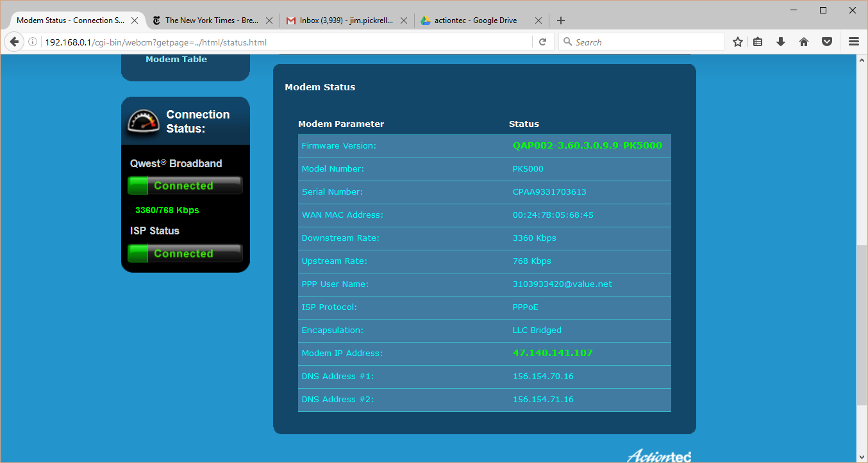Select serial number CPAA9331703613
The width and height of the screenshot is (868, 463).
click(x=549, y=192)
